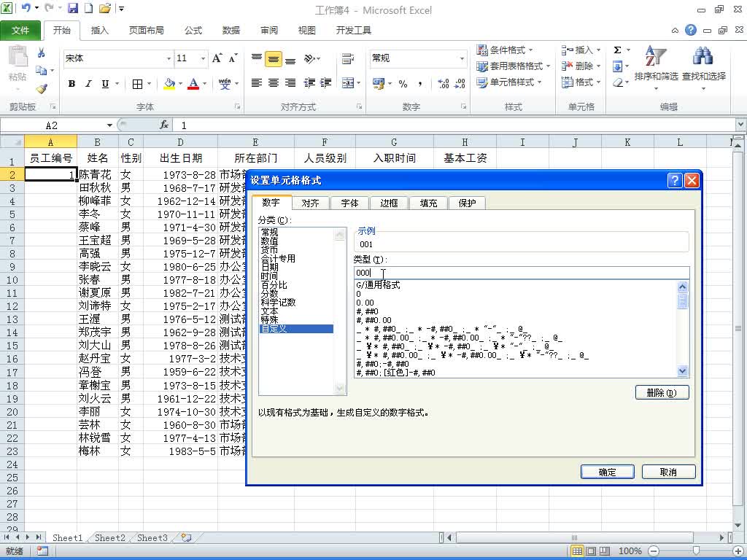Click the Undo icon on Quick Access Toolbar

27,7
